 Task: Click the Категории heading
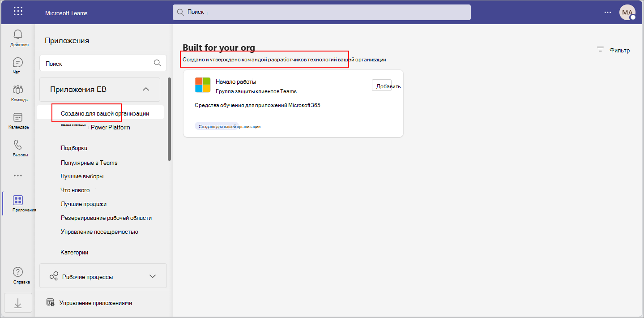click(74, 252)
